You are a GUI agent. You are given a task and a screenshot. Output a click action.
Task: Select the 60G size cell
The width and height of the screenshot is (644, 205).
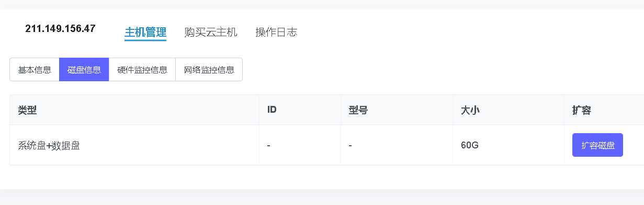(x=470, y=145)
